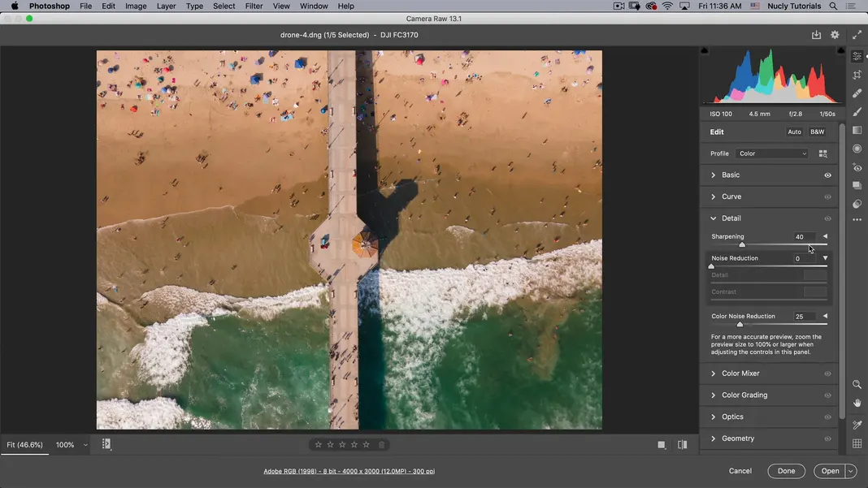The height and width of the screenshot is (488, 868).
Task: Select the Zoom magnifier tool
Action: [857, 384]
